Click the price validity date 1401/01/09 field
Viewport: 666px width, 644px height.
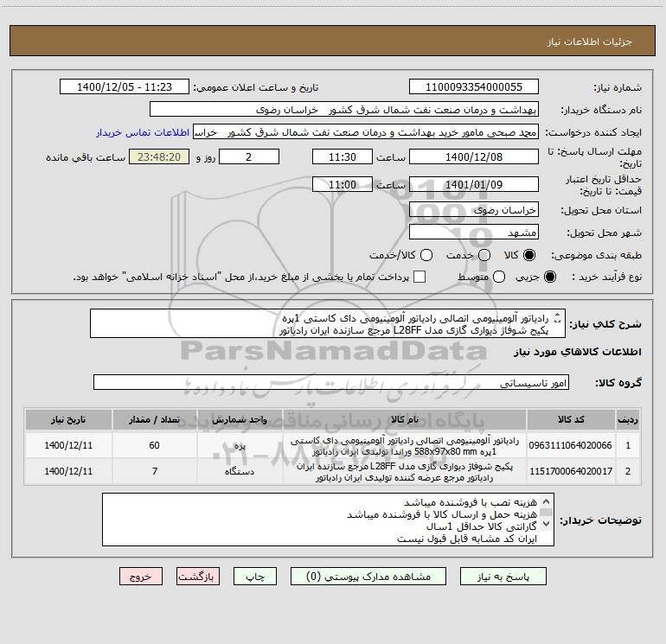coord(474,184)
